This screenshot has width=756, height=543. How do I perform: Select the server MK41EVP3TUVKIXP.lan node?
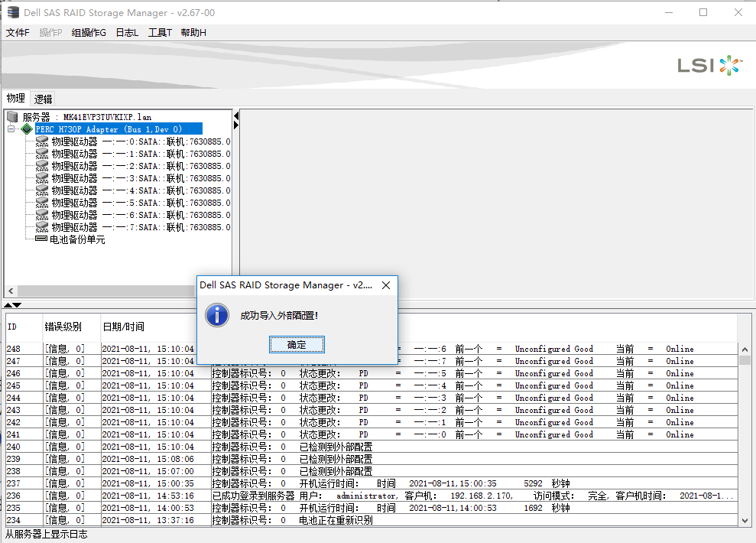point(87,117)
